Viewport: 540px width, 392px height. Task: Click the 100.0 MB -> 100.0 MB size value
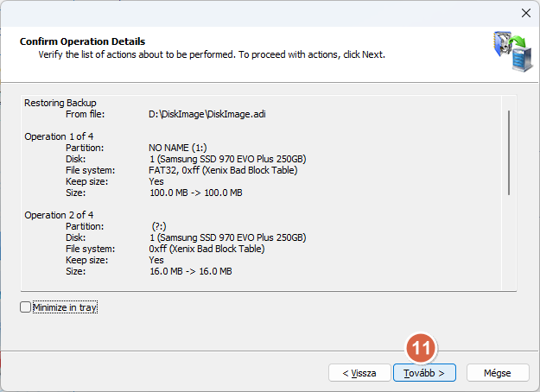tap(195, 193)
